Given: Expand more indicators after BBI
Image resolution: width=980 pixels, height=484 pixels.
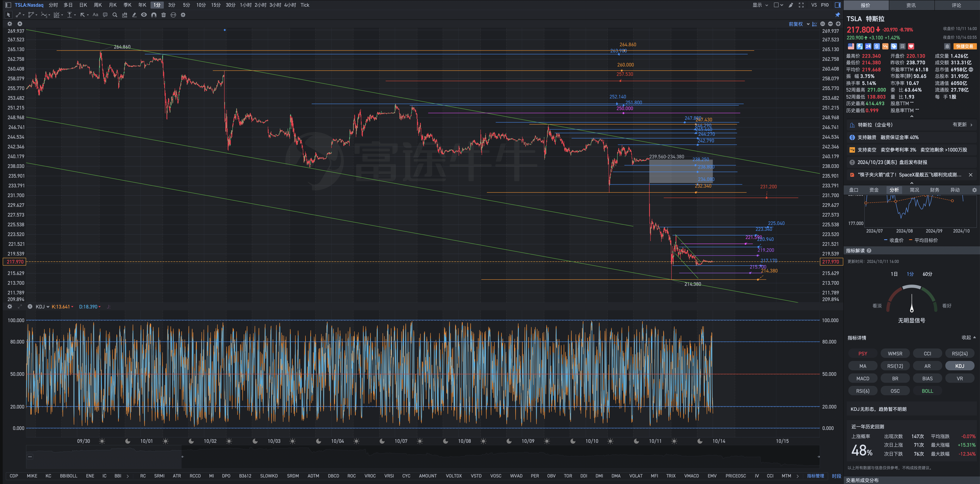Looking at the screenshot, I should coord(127,476).
